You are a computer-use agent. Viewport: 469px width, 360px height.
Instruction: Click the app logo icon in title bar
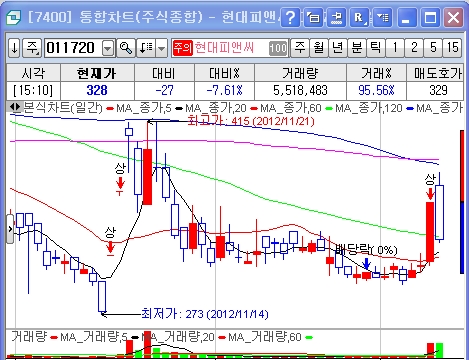13,17
